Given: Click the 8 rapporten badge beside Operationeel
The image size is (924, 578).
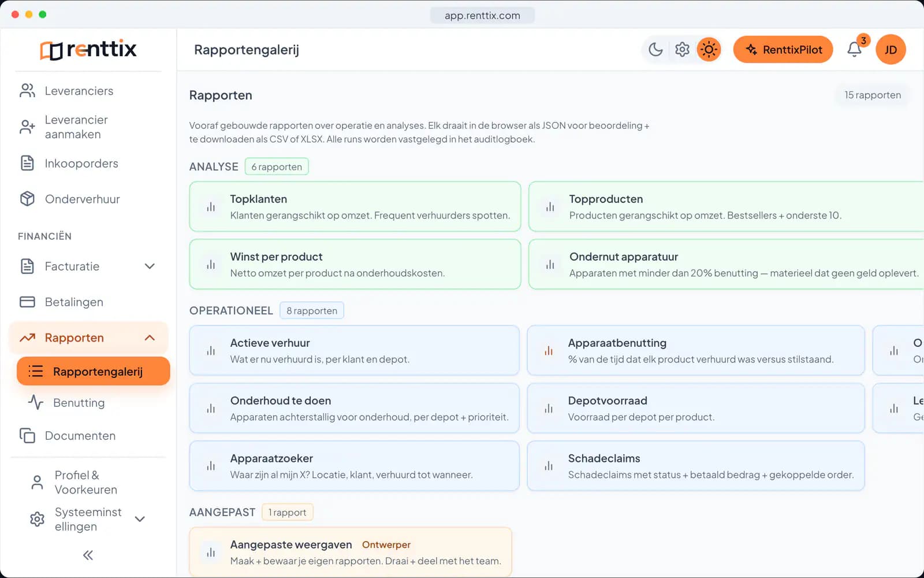Looking at the screenshot, I should (312, 310).
